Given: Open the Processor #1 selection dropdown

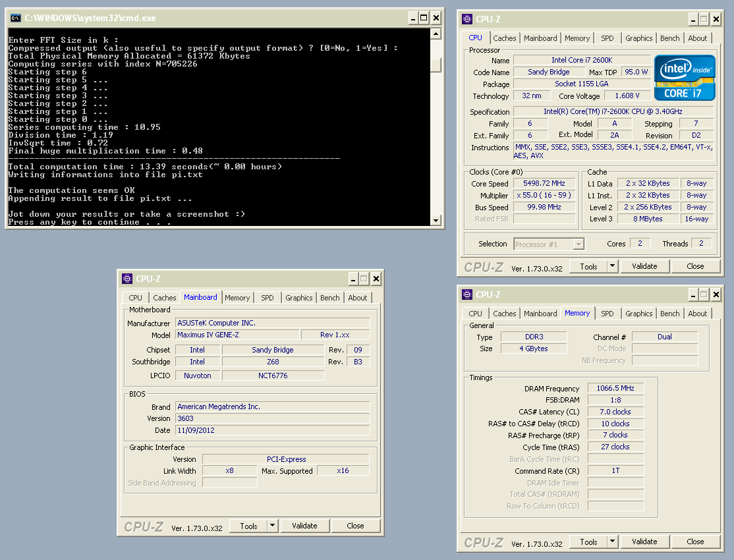Looking at the screenshot, I should 579,244.
